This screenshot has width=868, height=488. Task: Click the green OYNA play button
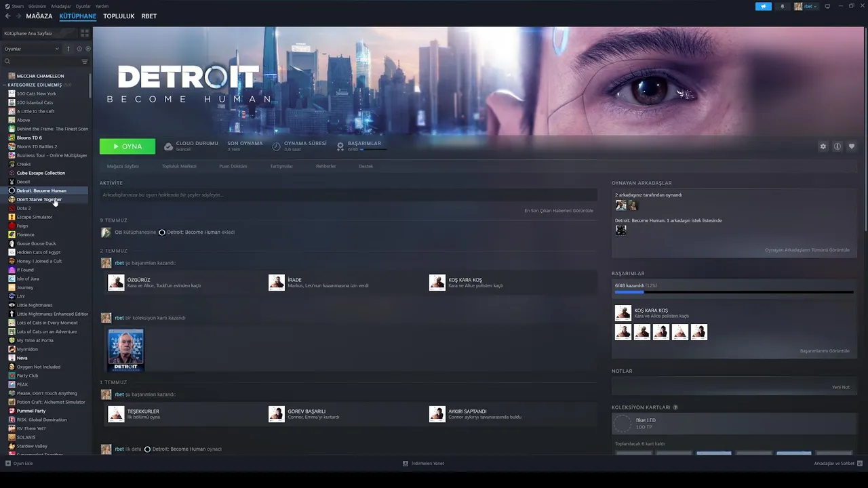coord(127,146)
